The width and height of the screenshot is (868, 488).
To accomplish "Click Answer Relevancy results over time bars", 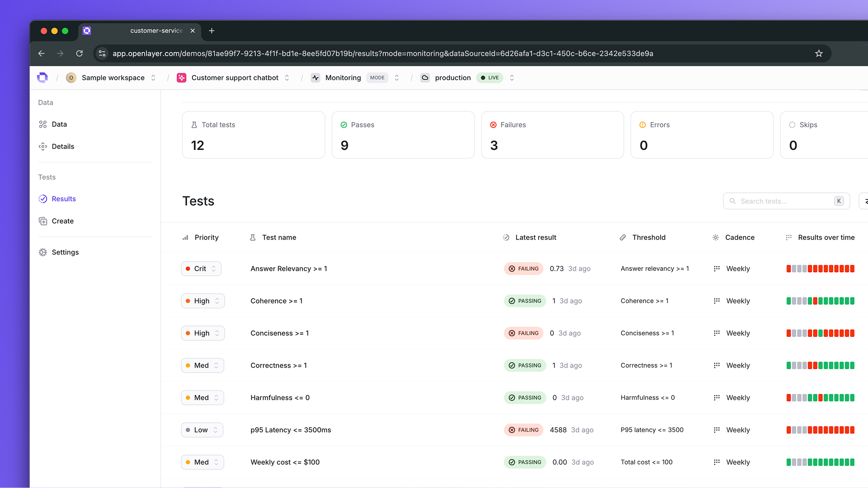I will [x=820, y=269].
